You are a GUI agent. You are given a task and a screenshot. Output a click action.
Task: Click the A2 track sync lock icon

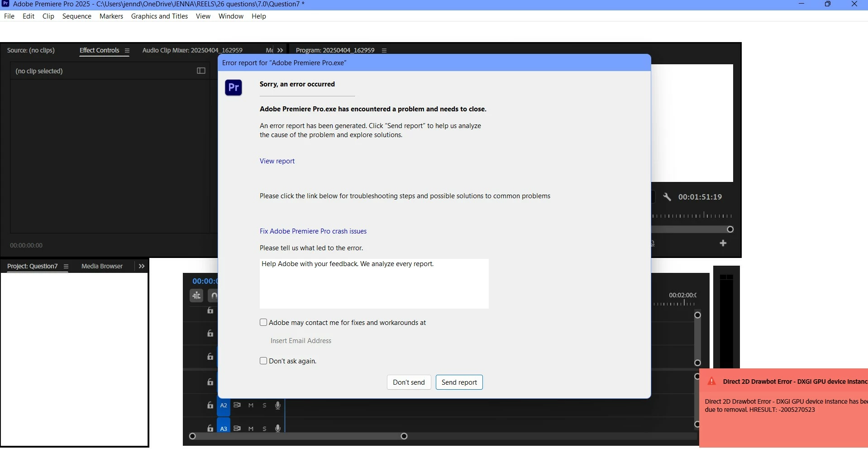[x=237, y=405]
